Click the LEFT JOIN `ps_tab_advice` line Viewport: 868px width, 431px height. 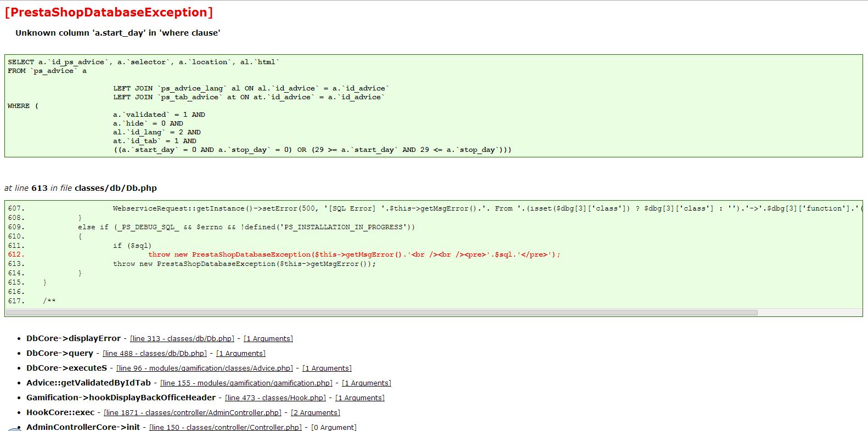click(x=249, y=97)
